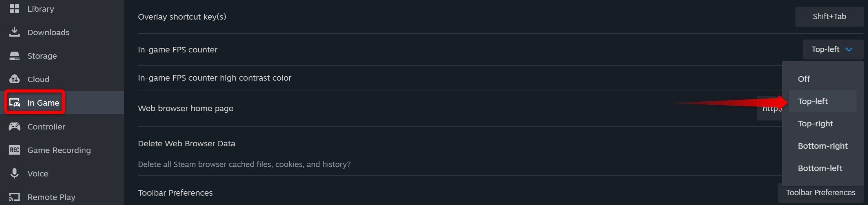868x205 pixels.
Task: Pick Bottom-right FPS counter option
Action: click(823, 146)
